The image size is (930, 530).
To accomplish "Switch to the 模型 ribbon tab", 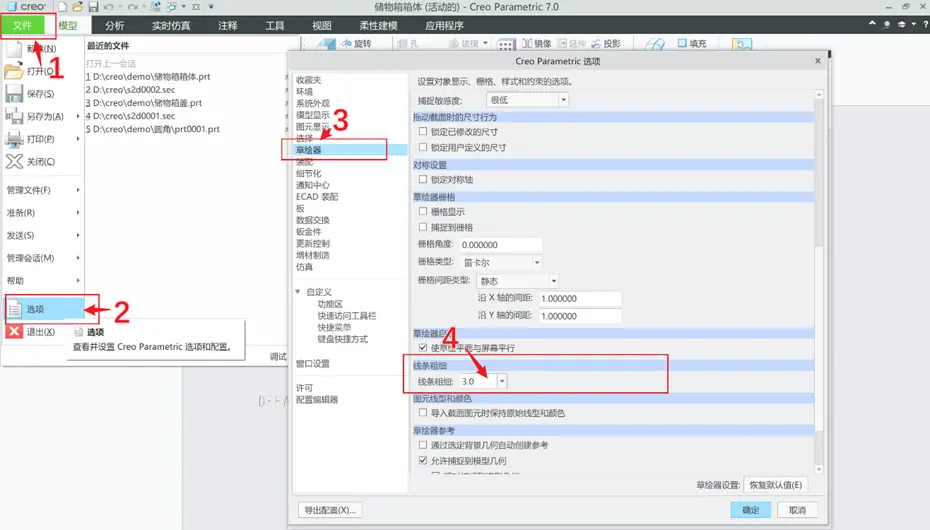I will 68,25.
